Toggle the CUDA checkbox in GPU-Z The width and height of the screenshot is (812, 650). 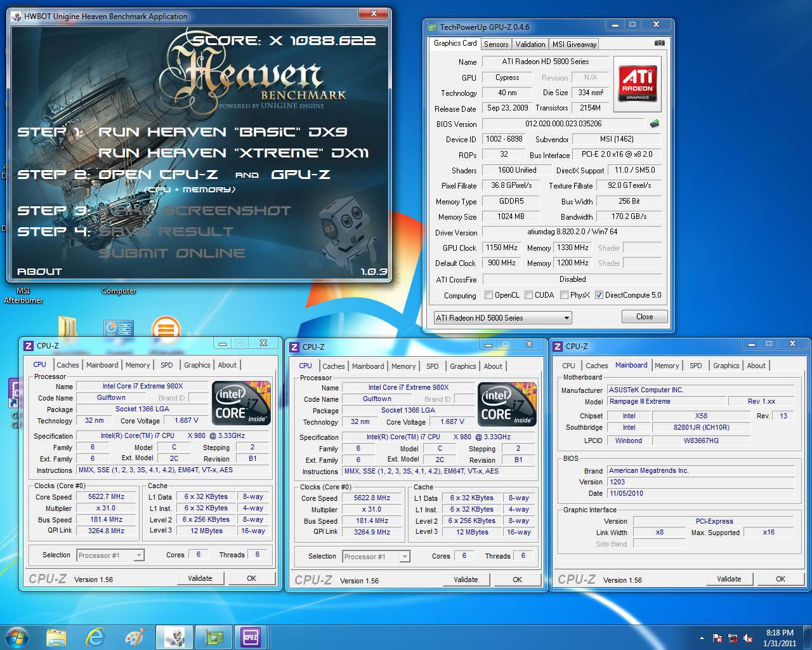click(x=529, y=295)
